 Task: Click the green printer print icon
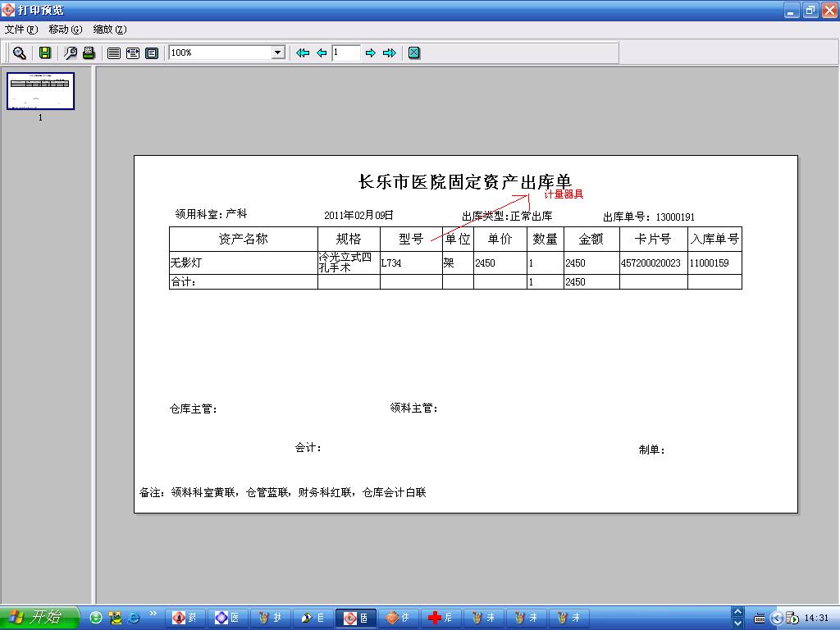point(89,52)
